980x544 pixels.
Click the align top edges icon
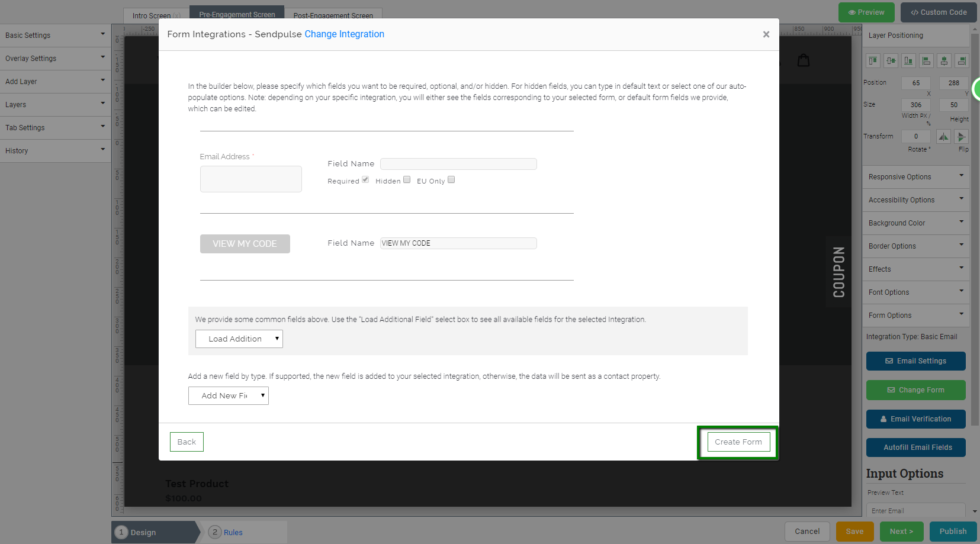873,60
